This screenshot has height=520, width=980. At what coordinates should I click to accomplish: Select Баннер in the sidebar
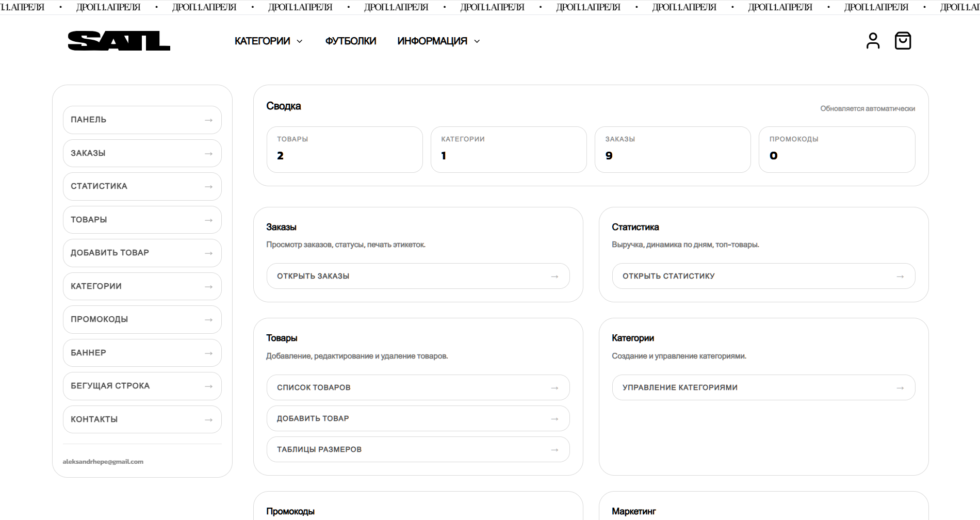pyautogui.click(x=142, y=353)
